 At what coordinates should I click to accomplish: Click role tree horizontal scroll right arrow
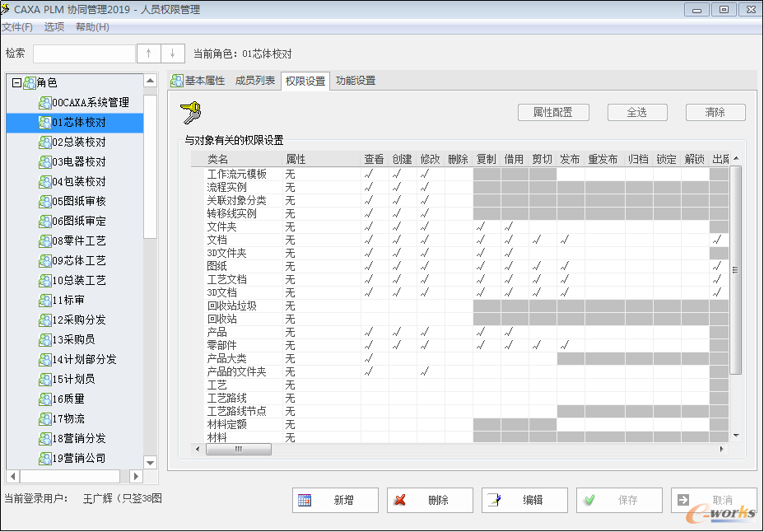coord(136,477)
